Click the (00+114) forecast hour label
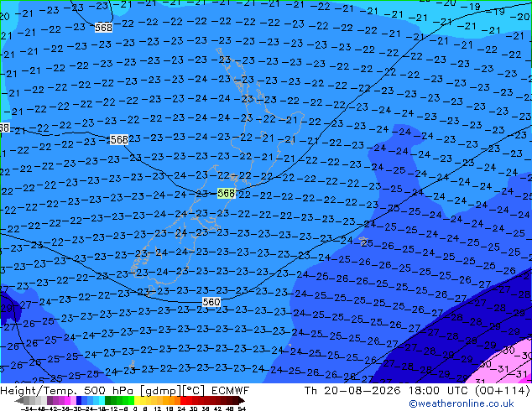The image size is (532, 411). pyautogui.click(x=502, y=391)
